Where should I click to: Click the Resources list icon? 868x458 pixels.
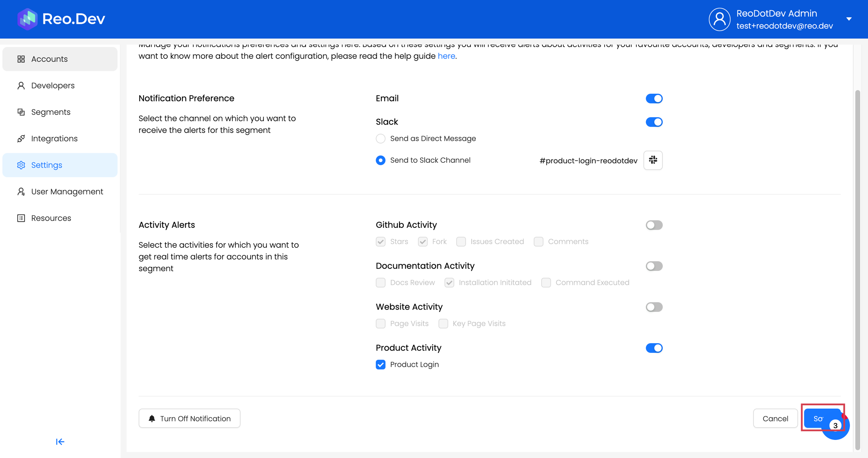pyautogui.click(x=21, y=218)
